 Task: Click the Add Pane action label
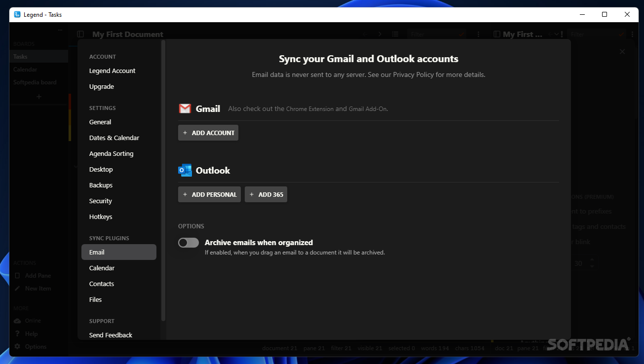[x=38, y=276]
